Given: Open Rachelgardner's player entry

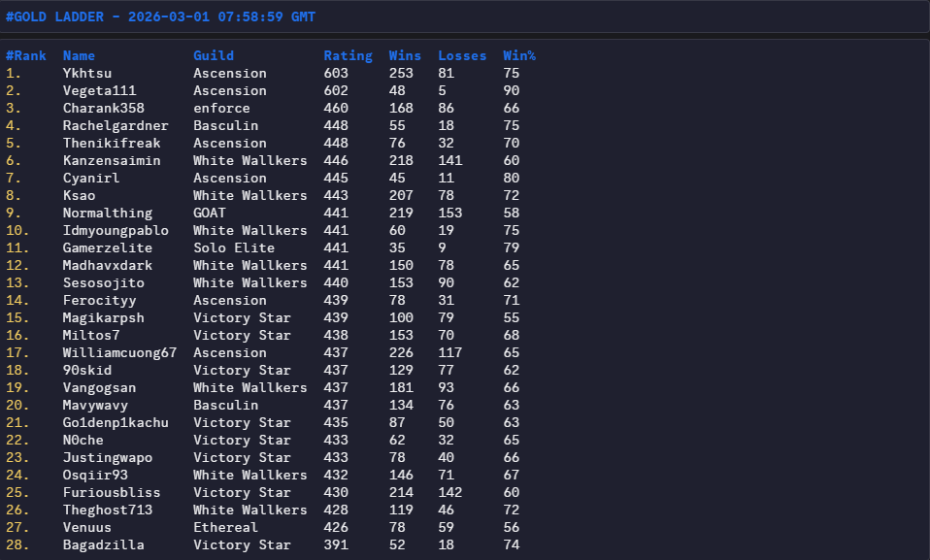Looking at the screenshot, I should coord(116,125).
